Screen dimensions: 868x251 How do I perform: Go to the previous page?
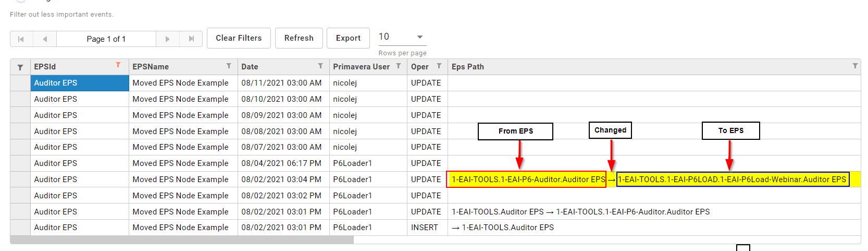(45, 39)
